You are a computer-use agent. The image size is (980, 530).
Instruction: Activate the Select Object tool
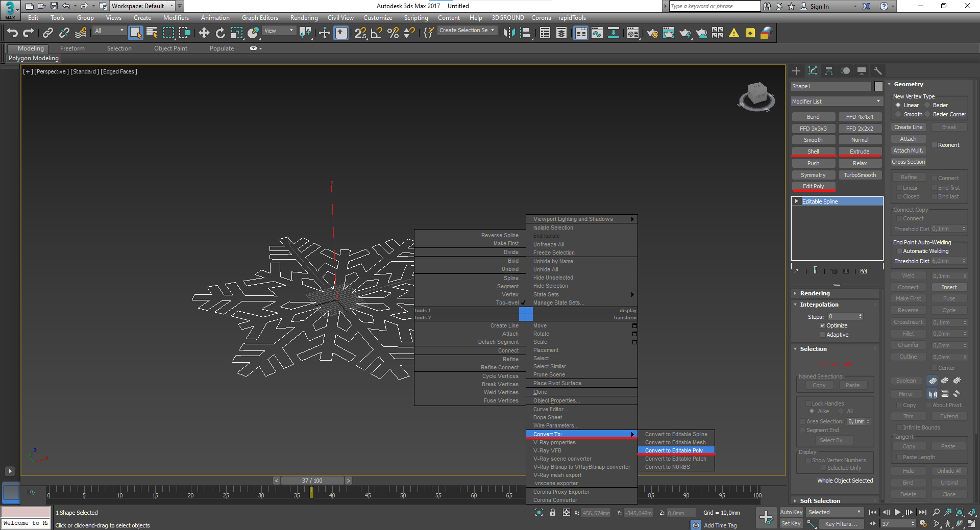[x=135, y=33]
